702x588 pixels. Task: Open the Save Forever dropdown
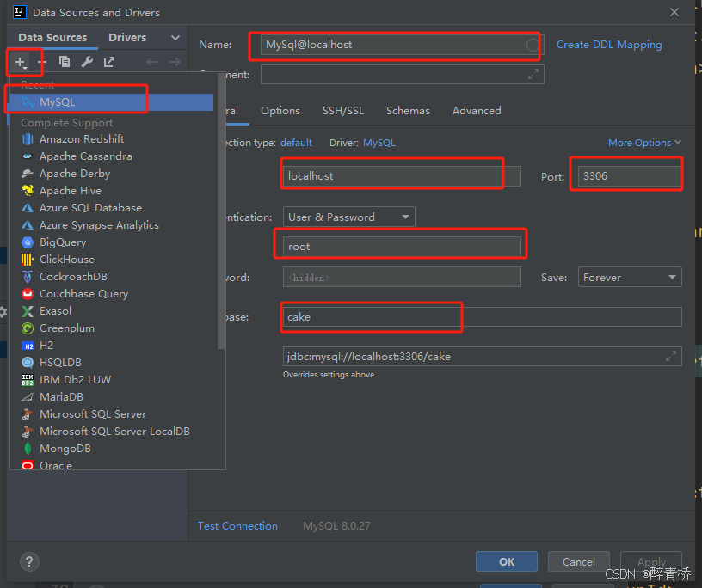coord(629,276)
